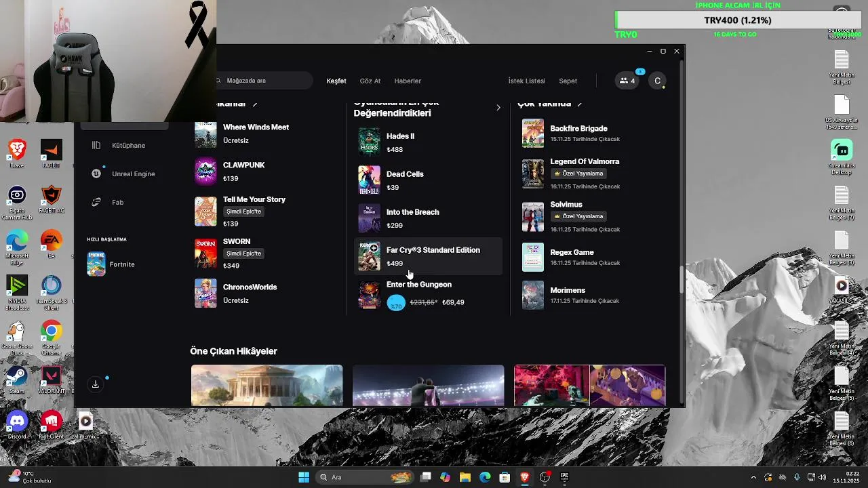Click taskbar search box Ara
Screen dimensions: 868x488
[366, 477]
